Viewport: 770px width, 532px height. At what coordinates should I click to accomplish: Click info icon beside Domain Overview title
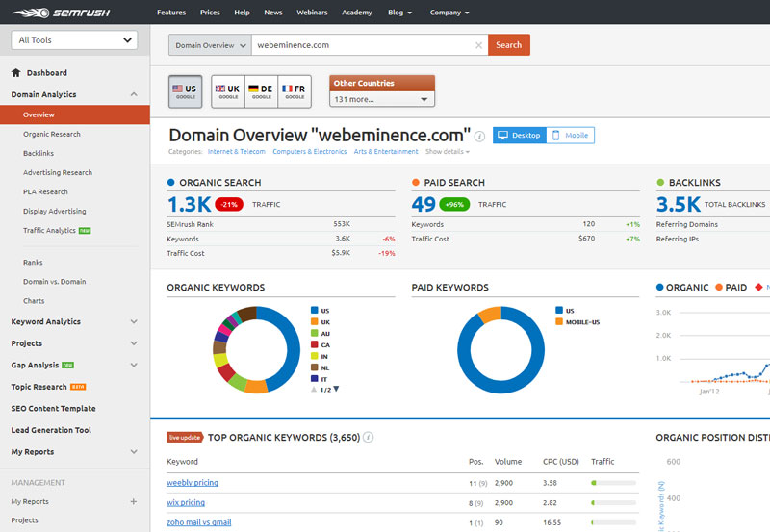pos(479,136)
